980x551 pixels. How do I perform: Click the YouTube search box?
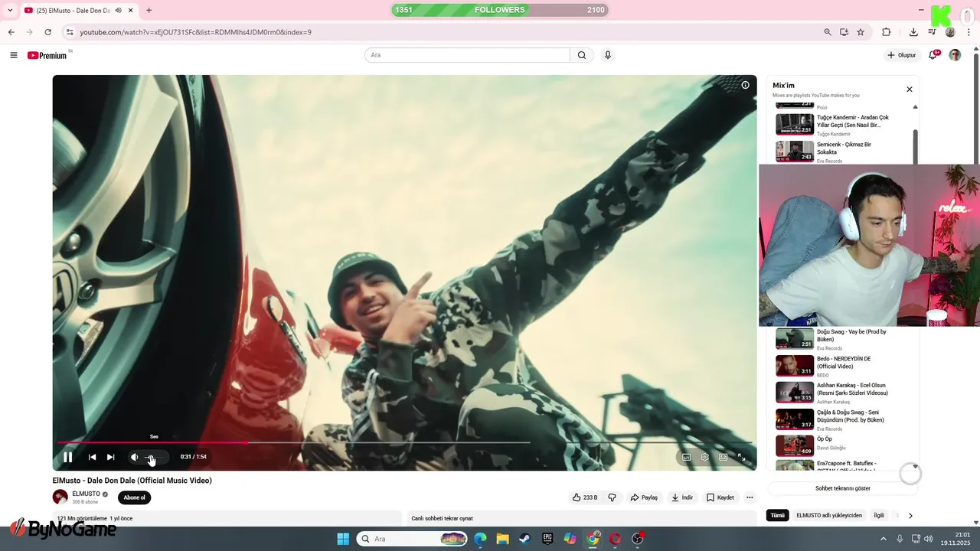[467, 55]
